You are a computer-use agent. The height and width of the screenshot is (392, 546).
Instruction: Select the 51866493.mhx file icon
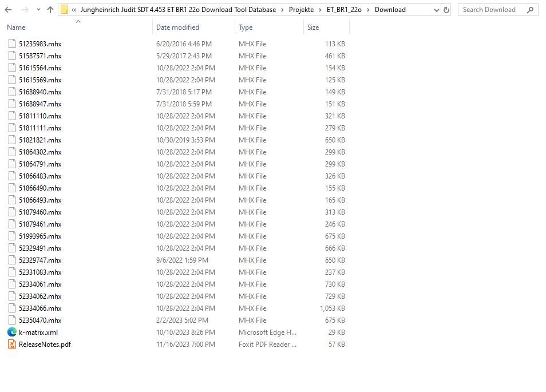click(12, 200)
